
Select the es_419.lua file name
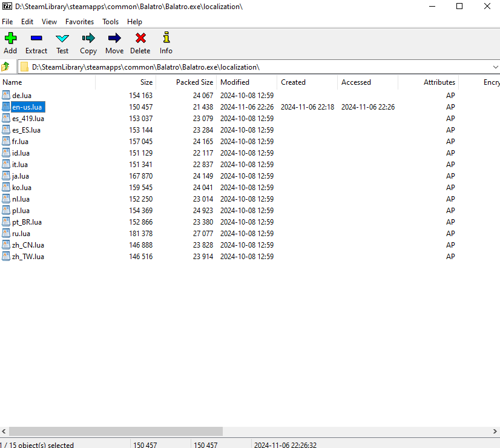coord(28,118)
